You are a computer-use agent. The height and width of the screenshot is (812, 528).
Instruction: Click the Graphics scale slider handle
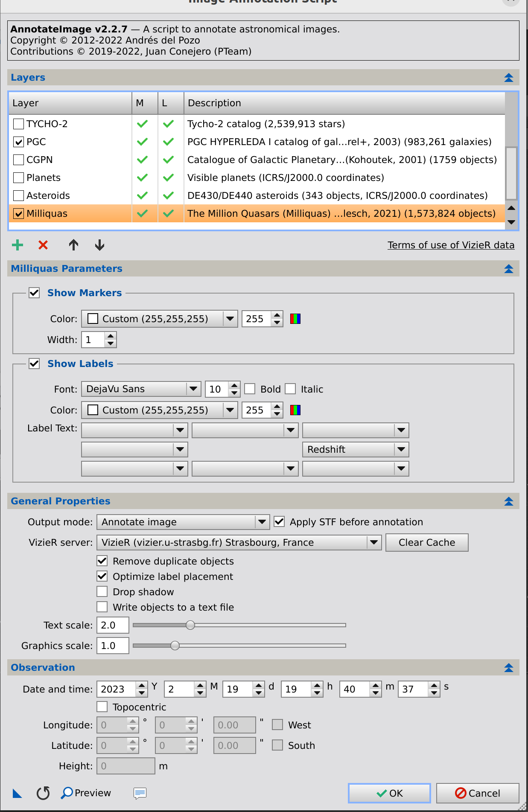pyautogui.click(x=175, y=646)
